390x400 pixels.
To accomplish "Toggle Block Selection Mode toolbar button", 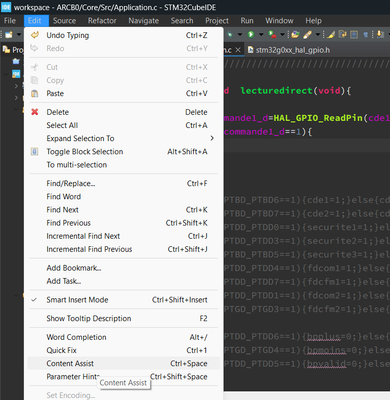I will (354, 34).
